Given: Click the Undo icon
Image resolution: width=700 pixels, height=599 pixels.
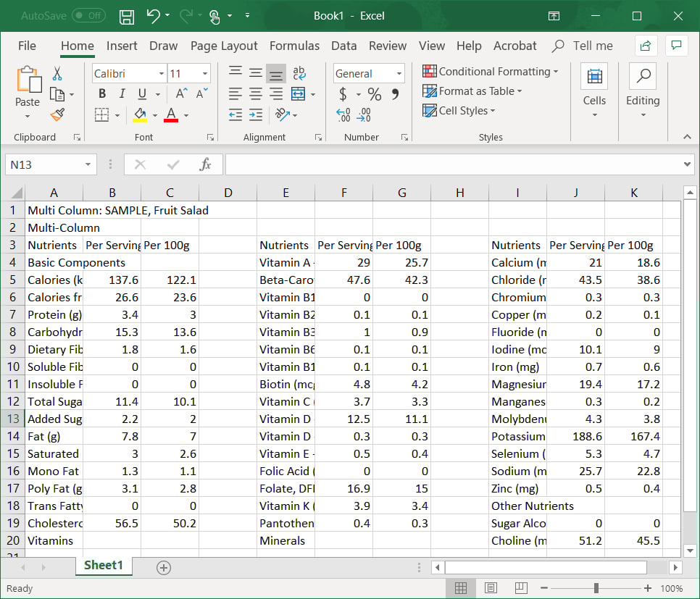Looking at the screenshot, I should pos(154,16).
